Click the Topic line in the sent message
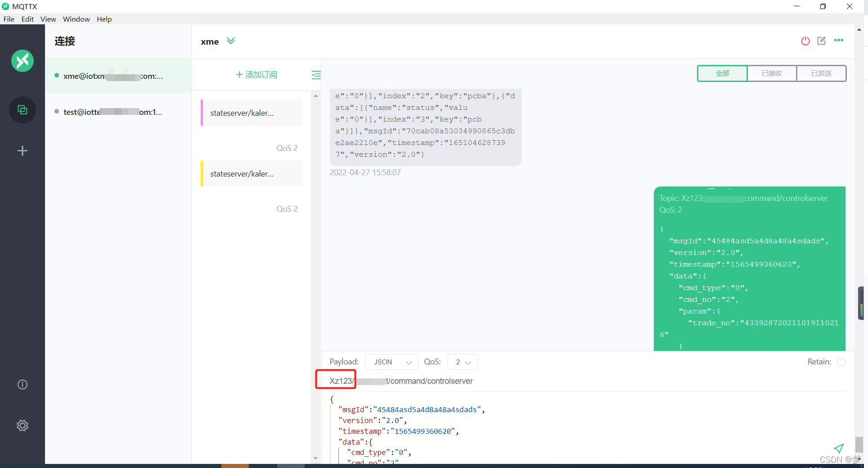 pyautogui.click(x=743, y=198)
